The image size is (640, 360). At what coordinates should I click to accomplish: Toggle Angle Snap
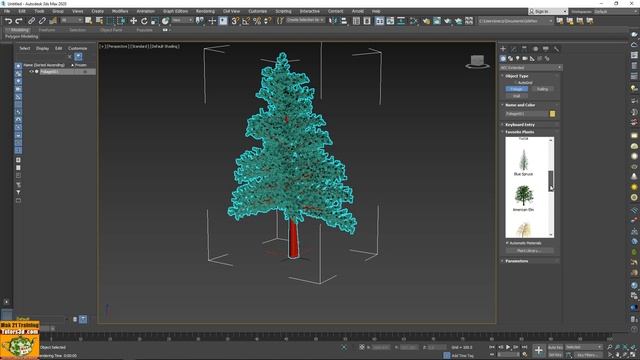pyautogui.click(x=246, y=21)
